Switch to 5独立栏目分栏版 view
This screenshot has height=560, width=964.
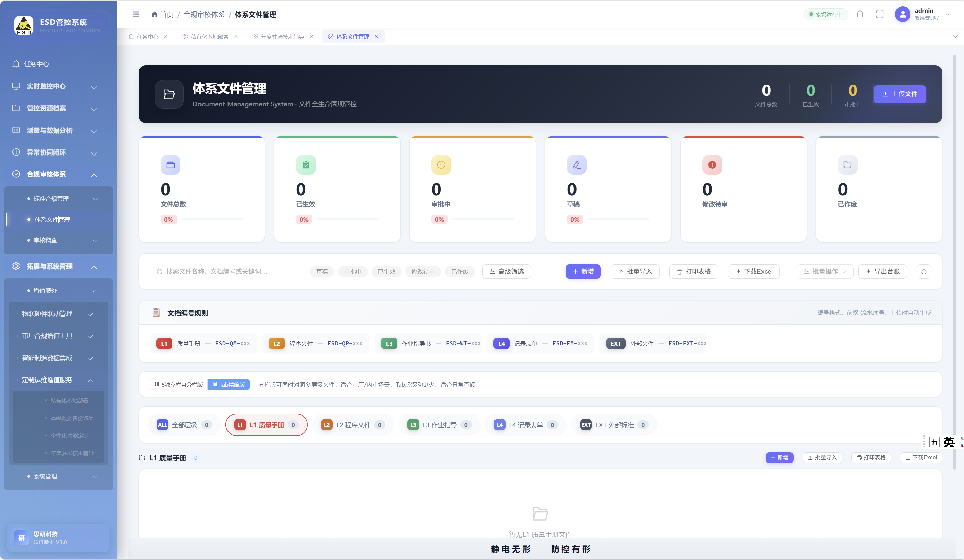coord(179,384)
